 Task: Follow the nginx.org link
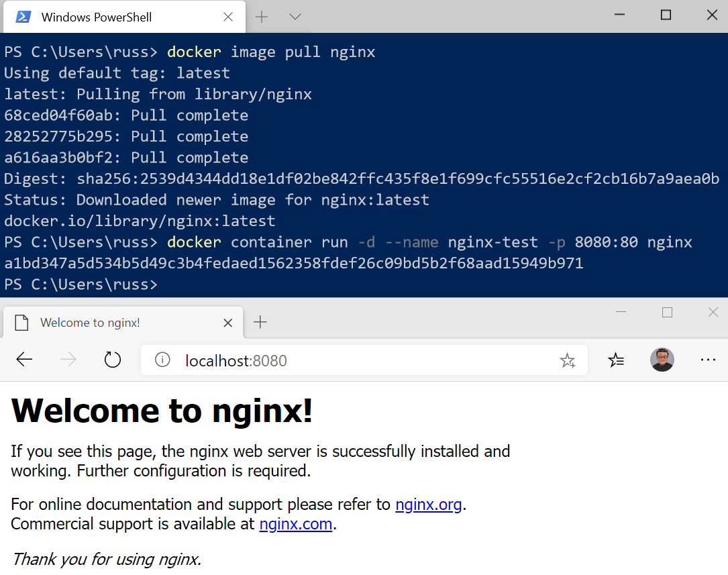click(429, 505)
